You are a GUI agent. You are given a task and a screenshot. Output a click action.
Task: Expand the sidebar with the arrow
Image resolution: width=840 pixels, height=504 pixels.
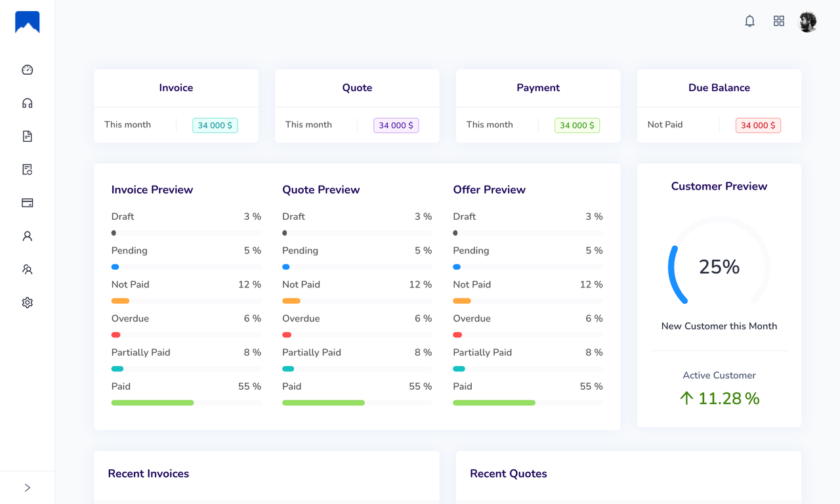(27, 488)
